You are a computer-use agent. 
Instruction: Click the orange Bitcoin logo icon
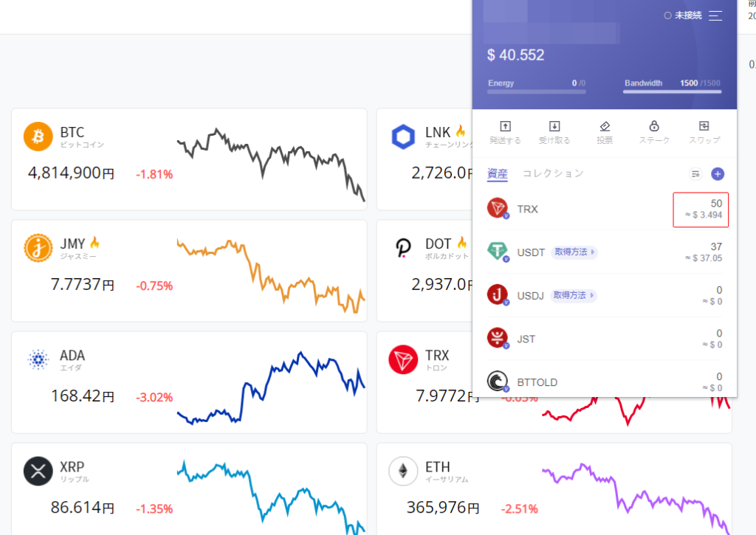coord(38,137)
